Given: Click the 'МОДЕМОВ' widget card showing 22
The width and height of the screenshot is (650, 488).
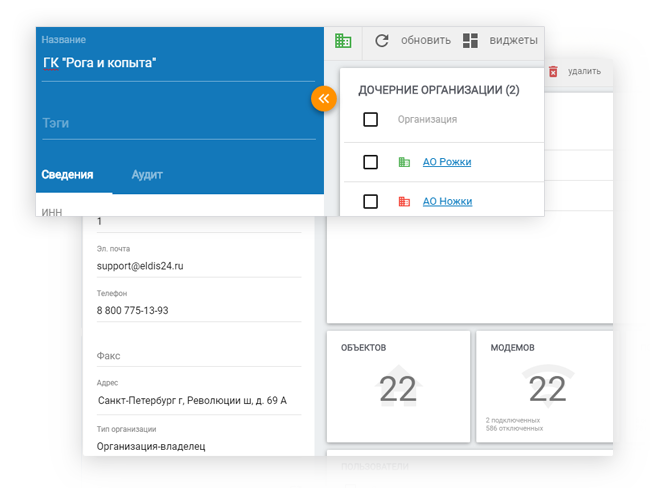Looking at the screenshot, I should pos(545,386).
